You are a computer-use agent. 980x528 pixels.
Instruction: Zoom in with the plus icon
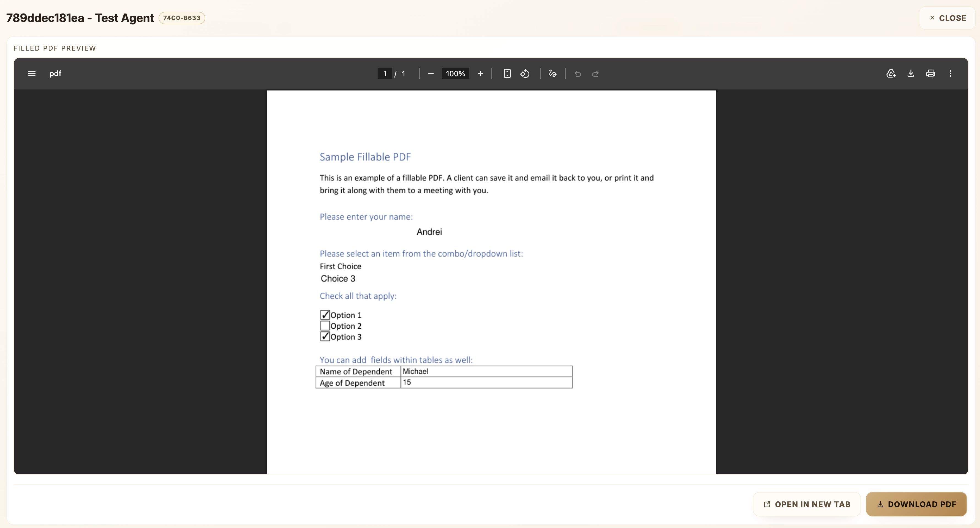pyautogui.click(x=480, y=73)
